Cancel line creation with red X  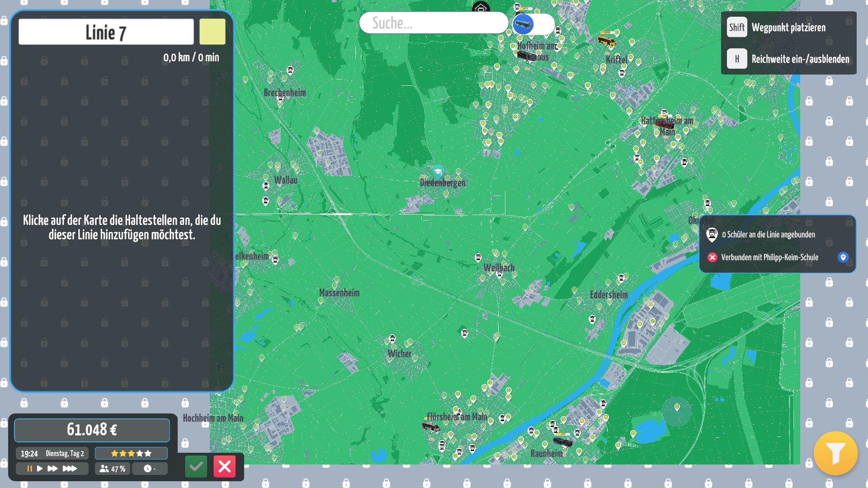(x=225, y=466)
